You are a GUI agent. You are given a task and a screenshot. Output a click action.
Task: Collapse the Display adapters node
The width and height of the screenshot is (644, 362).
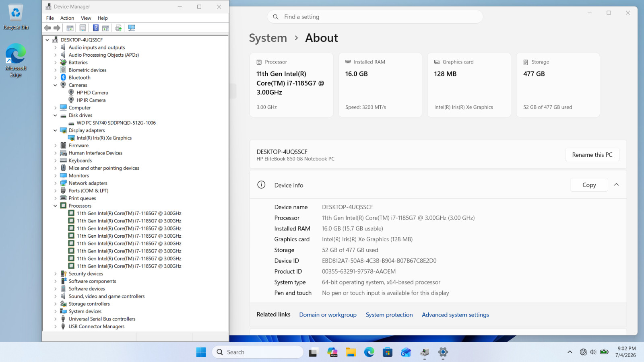(56, 130)
